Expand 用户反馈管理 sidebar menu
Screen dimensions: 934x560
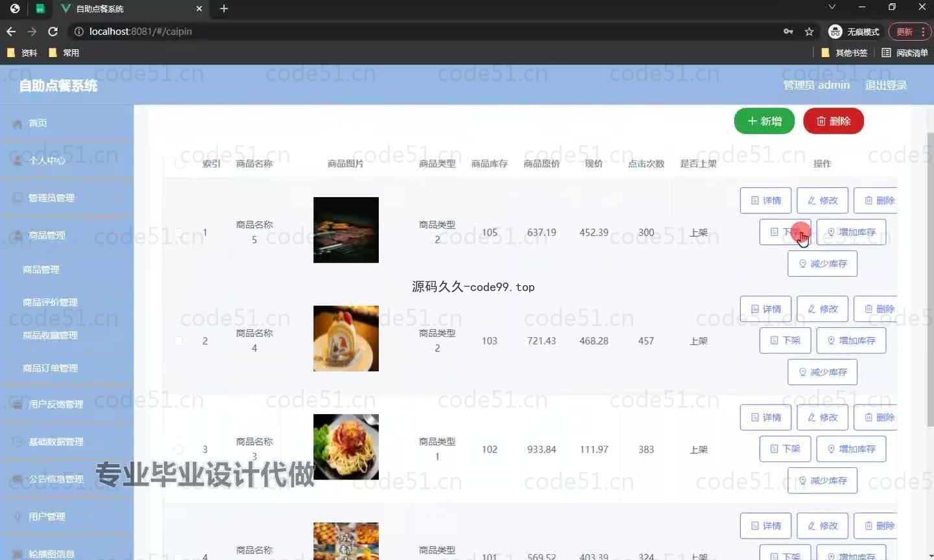67,404
